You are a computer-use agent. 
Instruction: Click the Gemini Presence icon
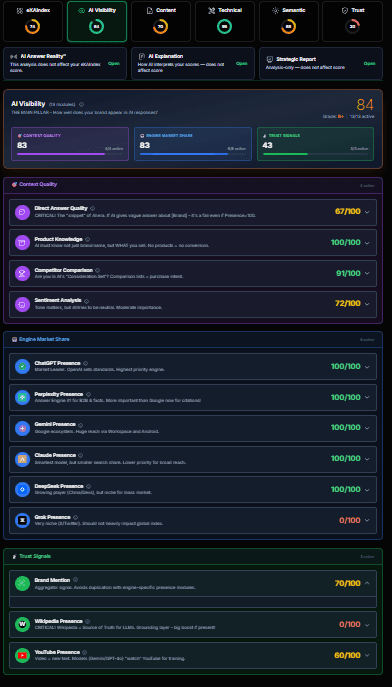[x=22, y=428]
